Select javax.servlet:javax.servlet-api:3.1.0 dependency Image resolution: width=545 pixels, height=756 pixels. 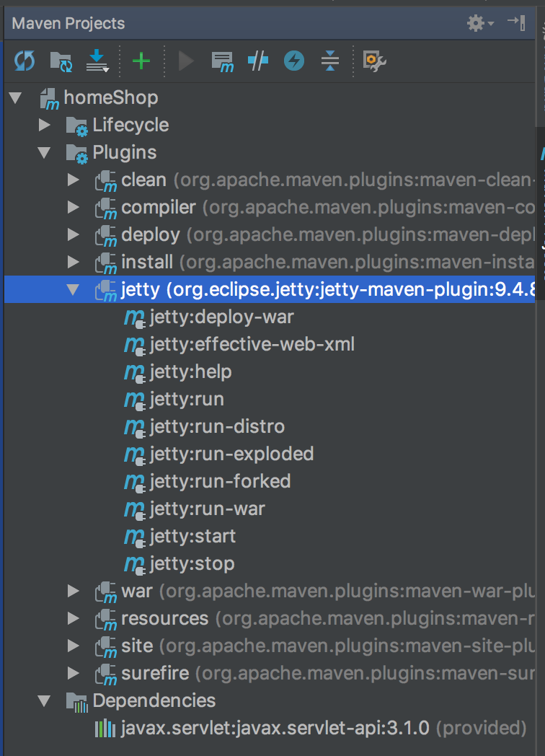click(x=275, y=728)
